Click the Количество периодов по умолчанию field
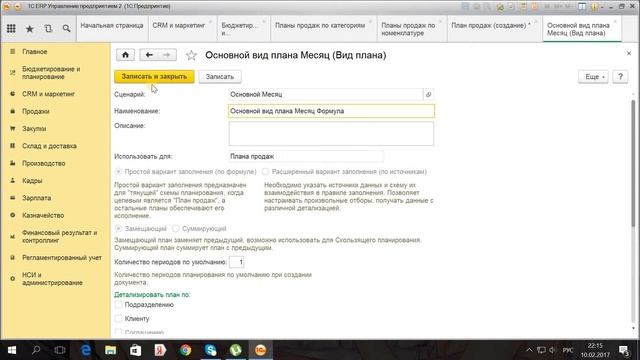This screenshot has width=640, height=360. pyautogui.click(x=236, y=262)
